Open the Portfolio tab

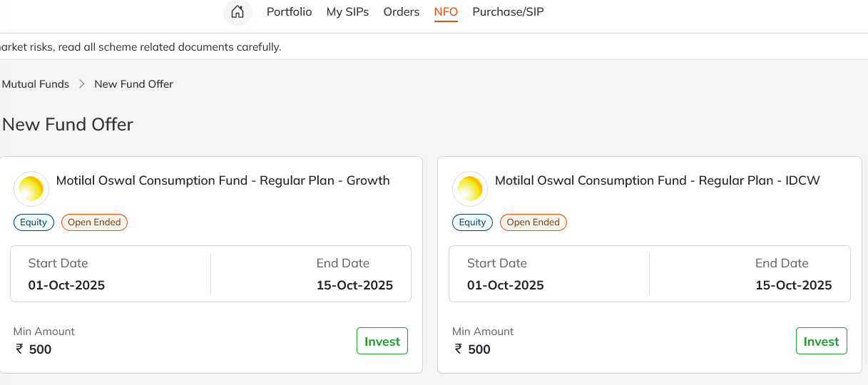click(x=289, y=12)
